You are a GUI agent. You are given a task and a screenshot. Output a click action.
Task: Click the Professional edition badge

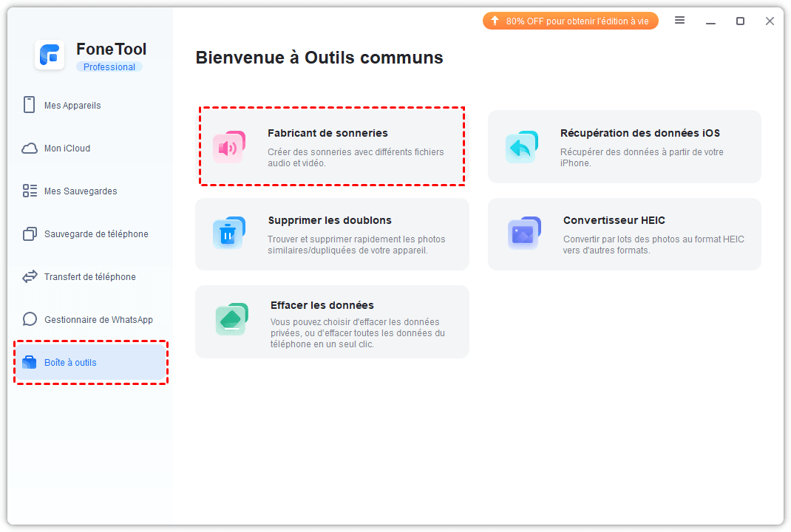click(x=109, y=67)
